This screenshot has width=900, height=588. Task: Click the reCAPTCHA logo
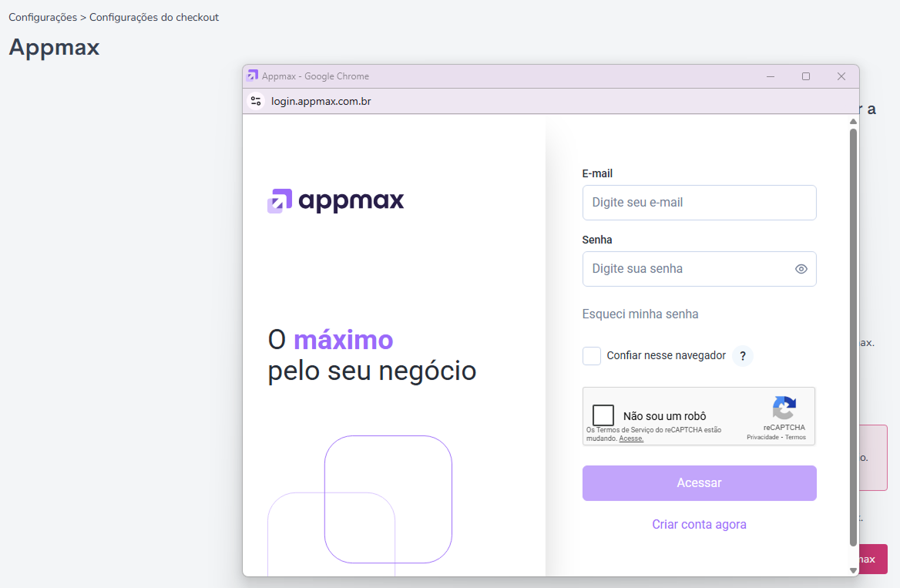point(784,408)
